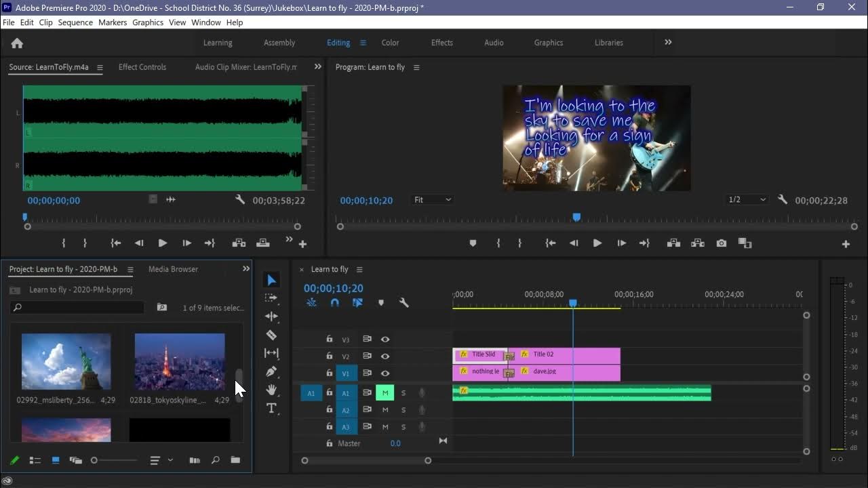Click Insert button in Source monitor
Screen dimensions: 868x488
pyautogui.click(x=239, y=243)
